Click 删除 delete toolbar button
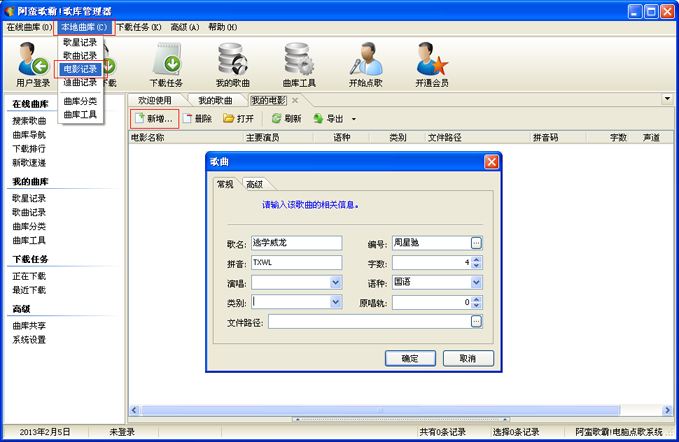The width and height of the screenshot is (679, 442). click(197, 119)
